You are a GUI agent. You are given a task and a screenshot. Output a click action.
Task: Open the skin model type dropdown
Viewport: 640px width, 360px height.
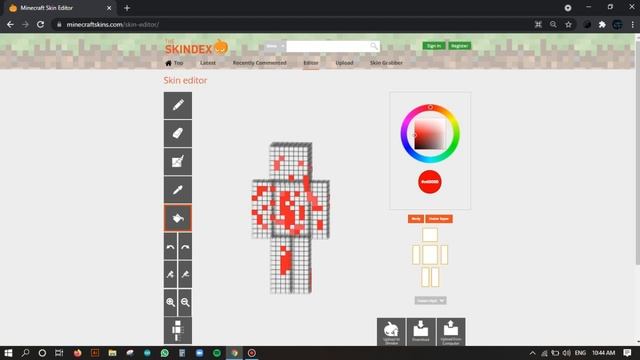coord(430,300)
